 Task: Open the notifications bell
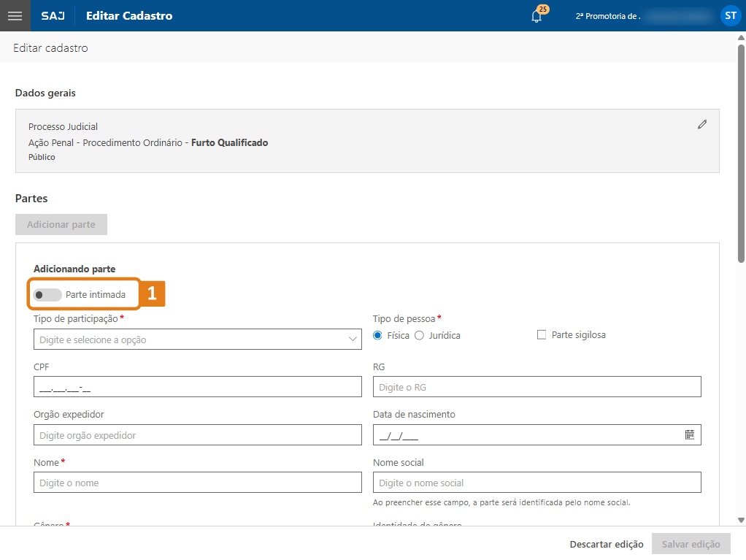(537, 16)
